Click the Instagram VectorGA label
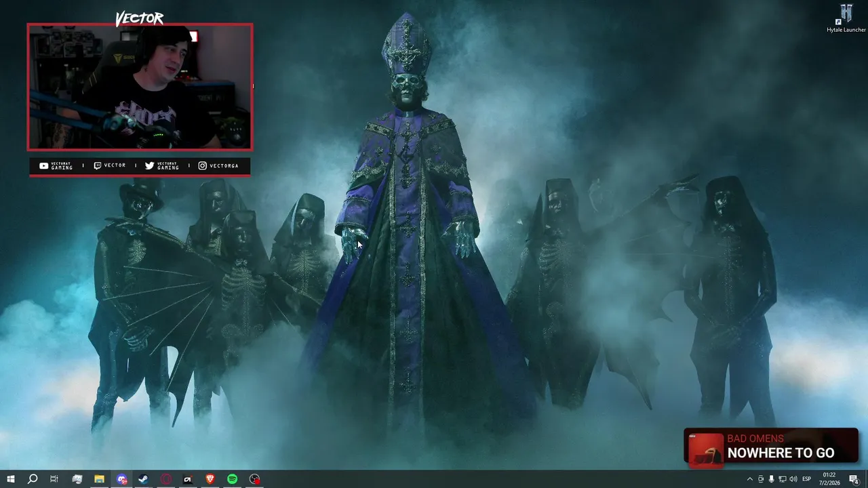This screenshot has height=488, width=868. 218,165
